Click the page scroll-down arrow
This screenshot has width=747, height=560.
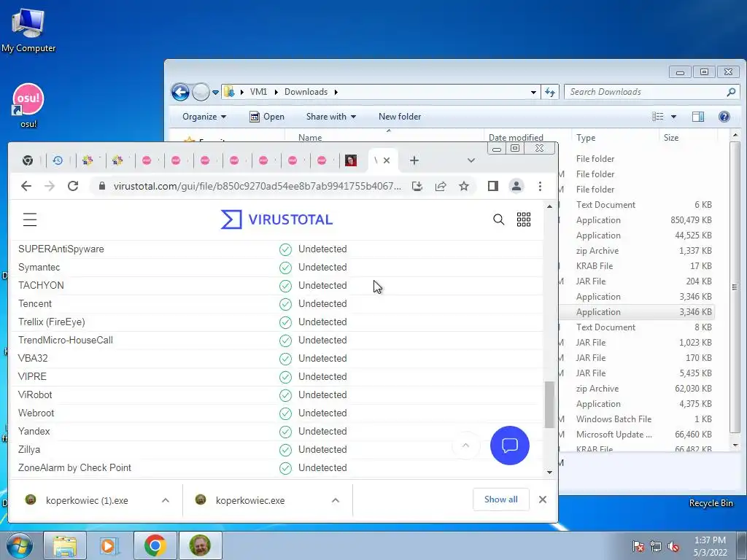pyautogui.click(x=549, y=472)
